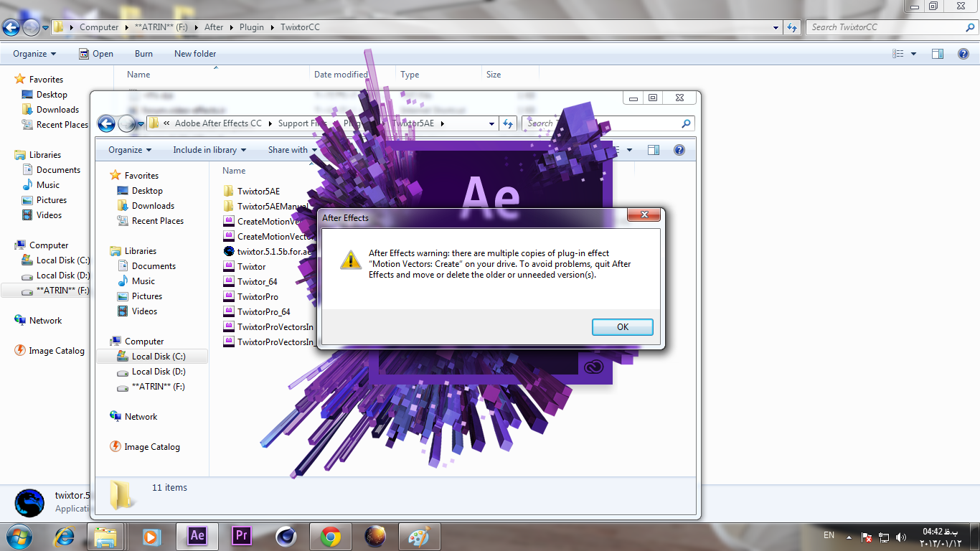
Task: Click Open in the TwixtorCC toolbar
Action: [x=97, y=54]
